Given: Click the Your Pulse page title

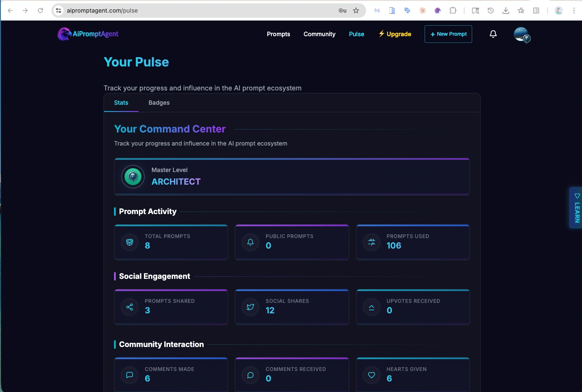Looking at the screenshot, I should [136, 62].
